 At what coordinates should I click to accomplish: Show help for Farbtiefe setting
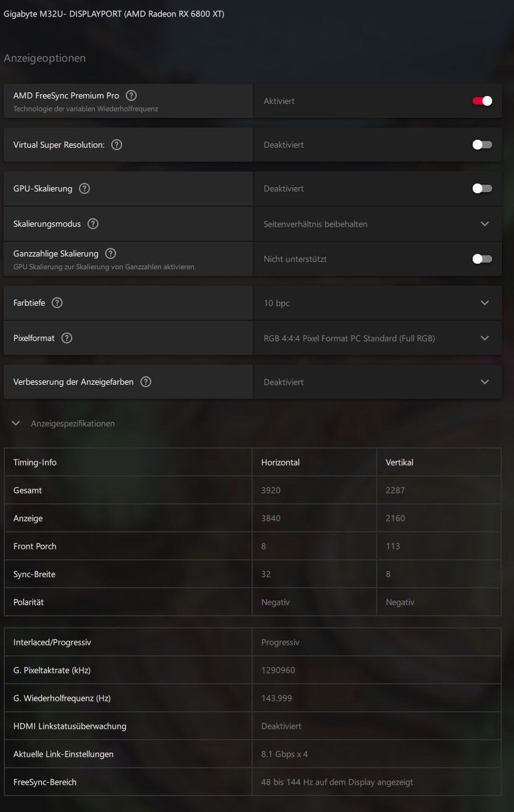[x=57, y=303]
